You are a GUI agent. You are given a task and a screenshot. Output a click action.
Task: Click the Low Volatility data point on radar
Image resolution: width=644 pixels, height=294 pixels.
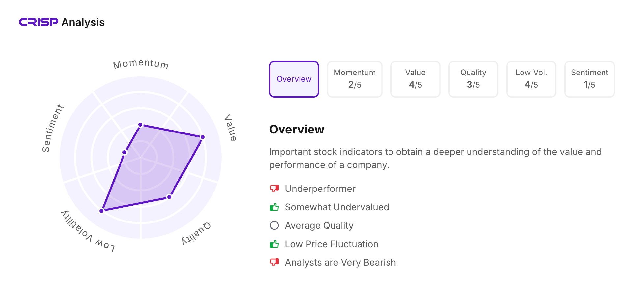[102, 211]
